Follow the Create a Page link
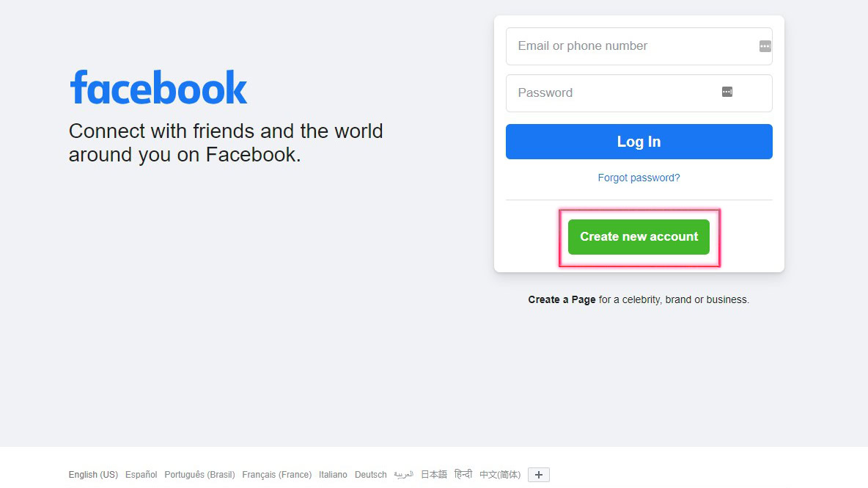 tap(562, 299)
